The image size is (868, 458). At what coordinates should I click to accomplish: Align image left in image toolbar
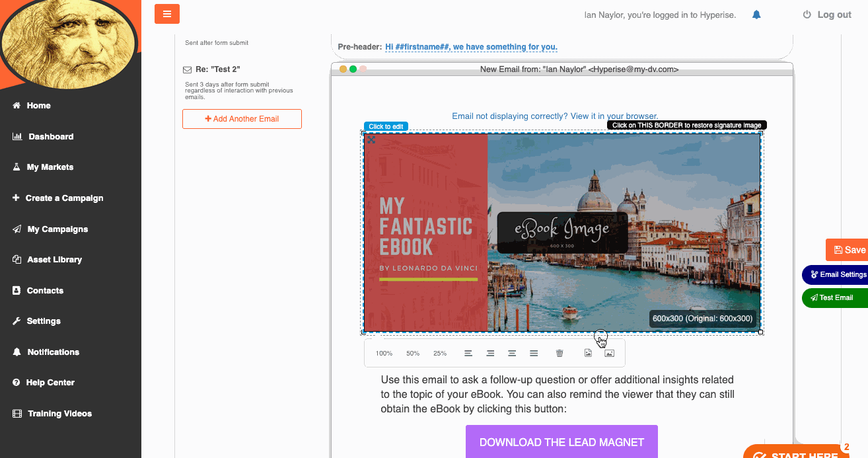coord(468,354)
